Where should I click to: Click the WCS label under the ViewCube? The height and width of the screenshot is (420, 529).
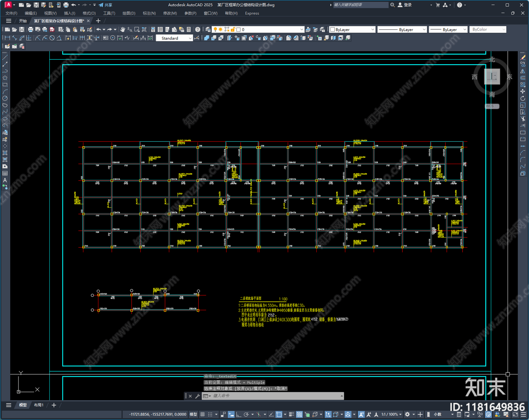click(492, 106)
